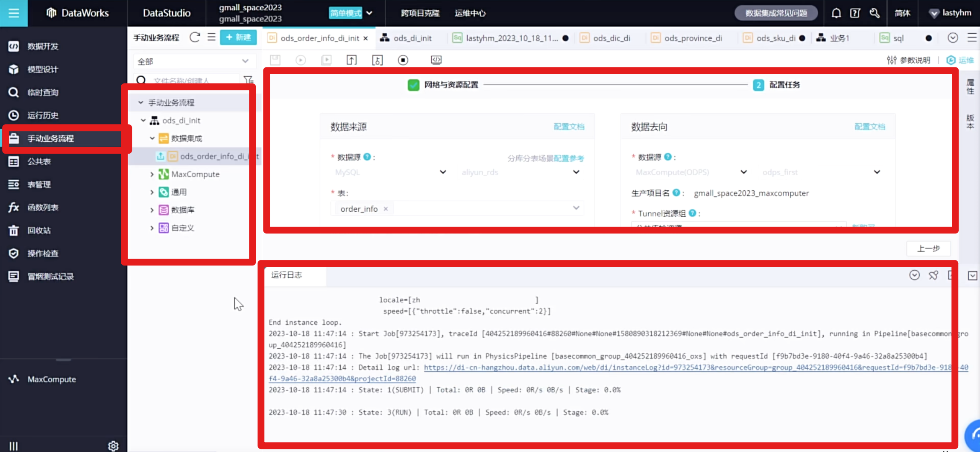Switch to ods_sku_di tab
The height and width of the screenshot is (452, 980).
tap(775, 38)
